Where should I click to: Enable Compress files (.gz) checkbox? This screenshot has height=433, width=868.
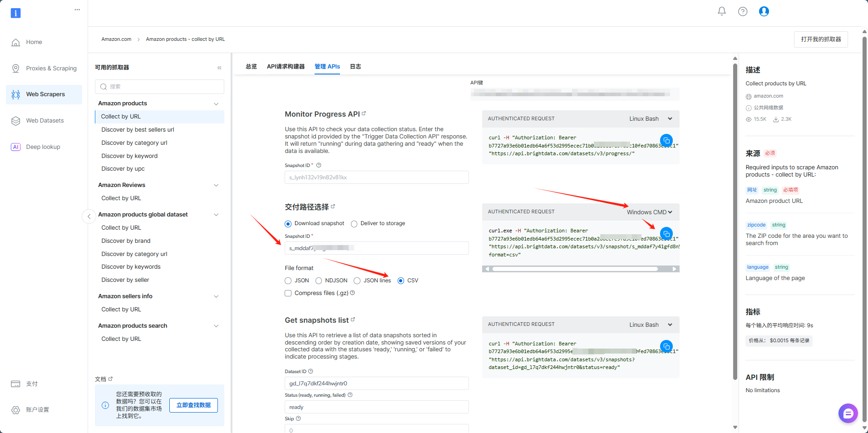point(288,293)
